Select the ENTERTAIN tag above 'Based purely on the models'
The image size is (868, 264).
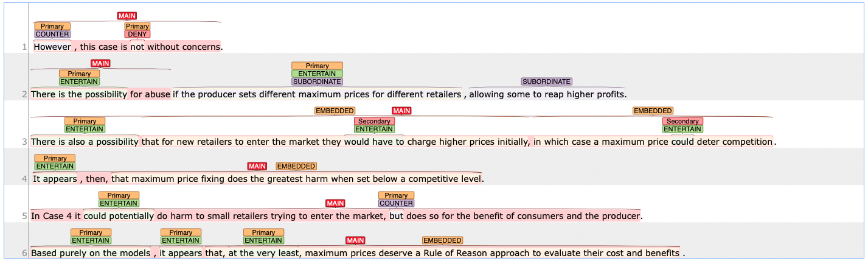(91, 240)
